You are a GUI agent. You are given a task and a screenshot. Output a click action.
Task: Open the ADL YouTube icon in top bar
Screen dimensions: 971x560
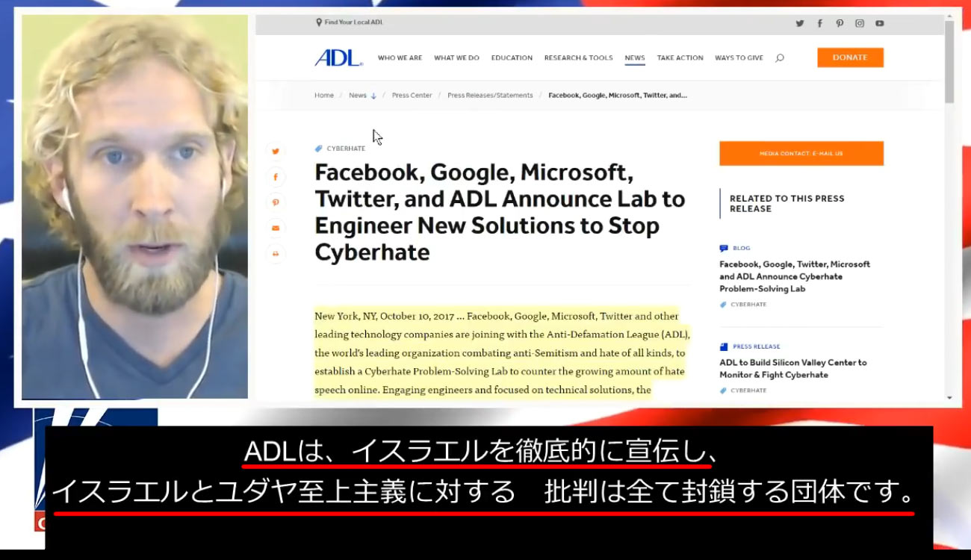pyautogui.click(x=880, y=23)
